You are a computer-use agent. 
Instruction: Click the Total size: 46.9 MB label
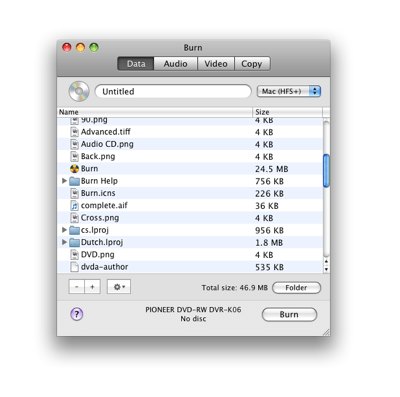235,288
